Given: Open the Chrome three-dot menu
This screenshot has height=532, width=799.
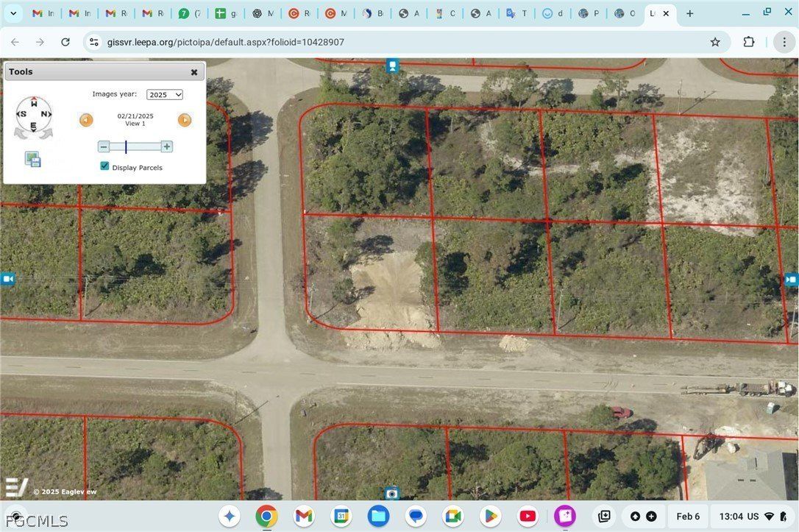Looking at the screenshot, I should 784,42.
